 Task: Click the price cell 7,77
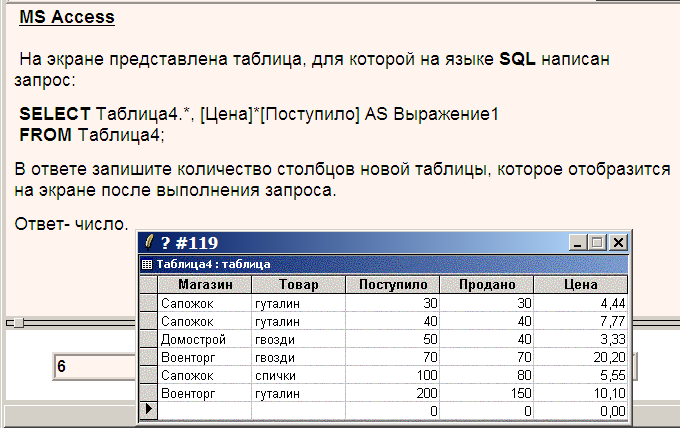[581, 321]
